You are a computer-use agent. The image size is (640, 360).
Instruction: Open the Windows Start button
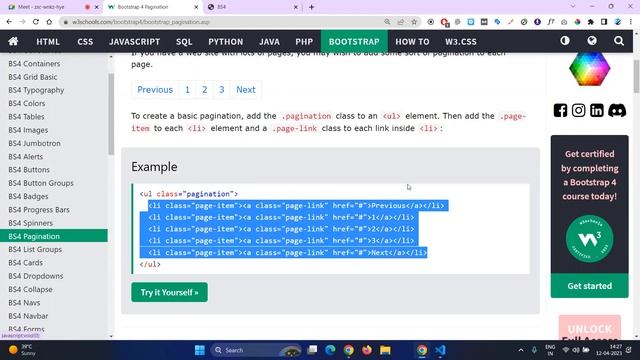(x=200, y=350)
